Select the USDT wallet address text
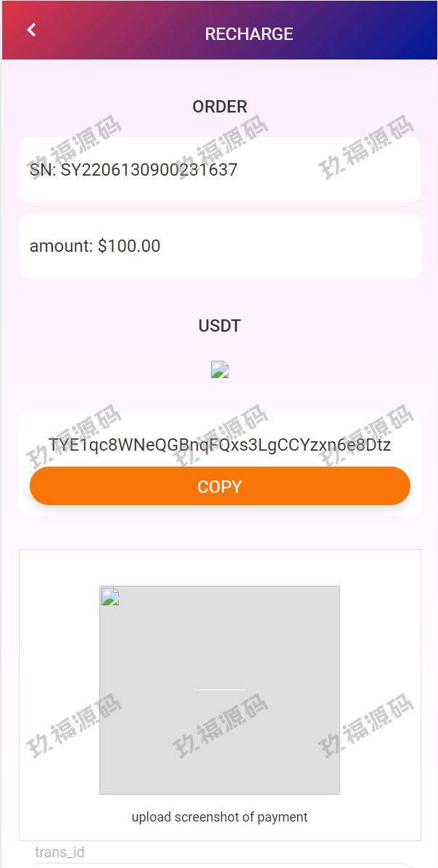This screenshot has width=438, height=868. 220,444
